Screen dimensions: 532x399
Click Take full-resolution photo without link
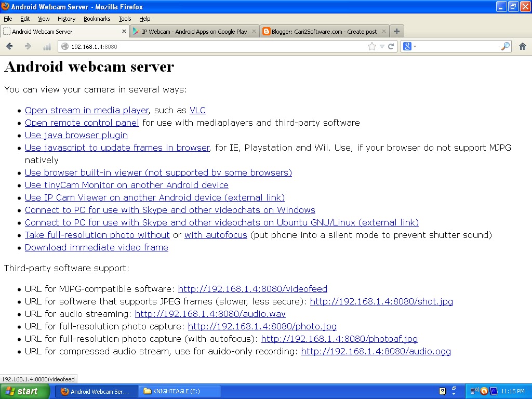click(97, 235)
